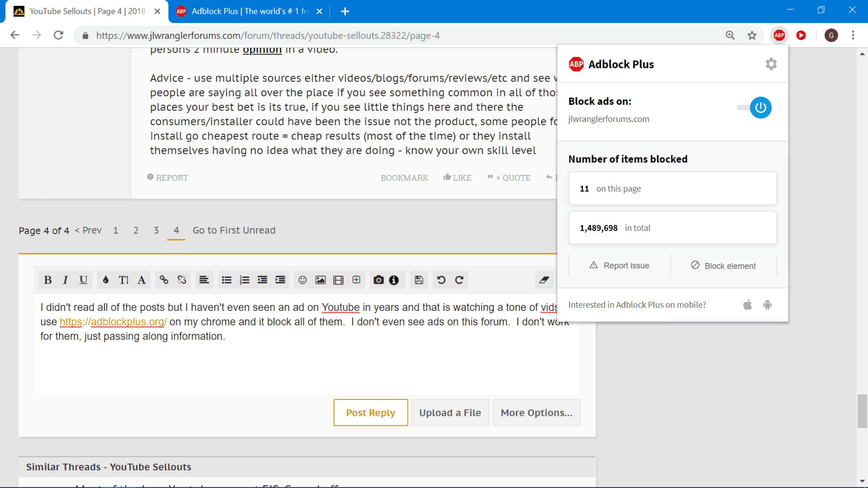
Task: Apply italic formatting in the reply editor
Action: coord(65,280)
